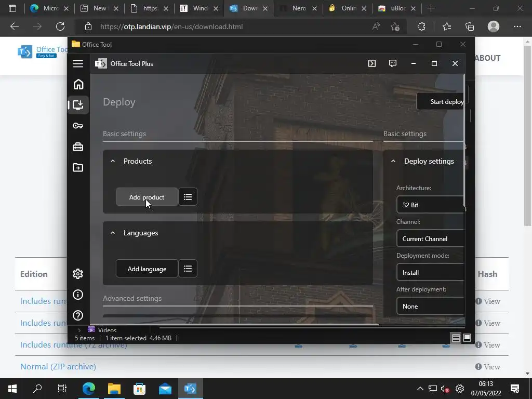Open the Toolbox sidebar icon
The height and width of the screenshot is (399, 532).
78,147
